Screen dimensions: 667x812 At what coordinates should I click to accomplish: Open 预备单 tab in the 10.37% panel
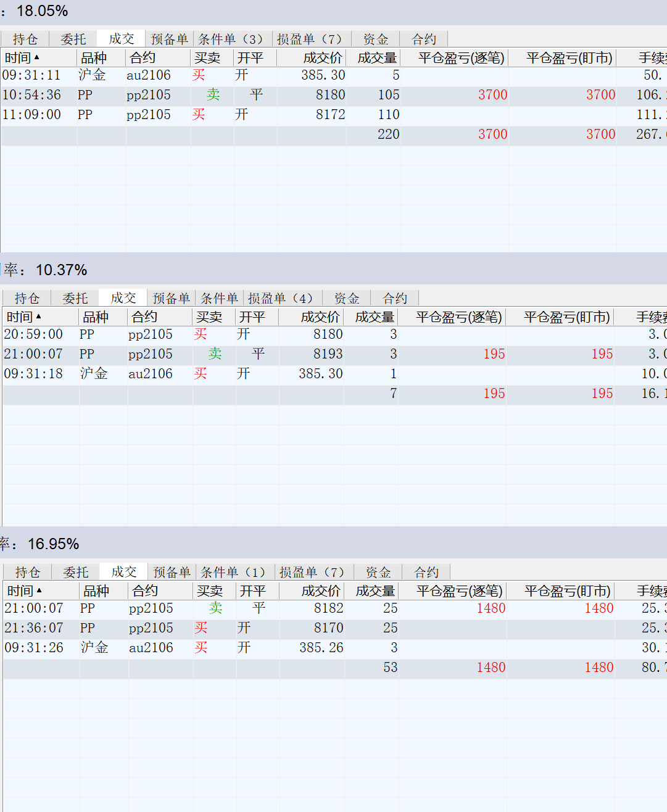[171, 299]
